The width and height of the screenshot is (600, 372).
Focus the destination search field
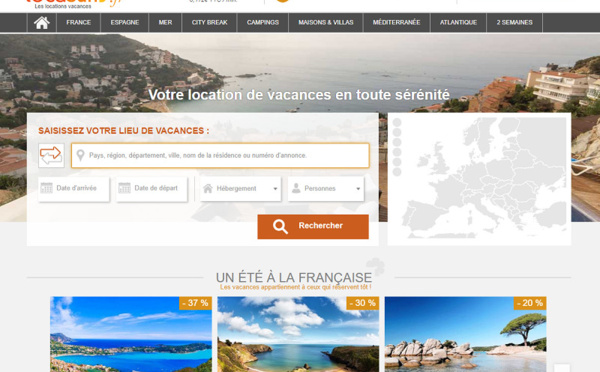(220, 155)
